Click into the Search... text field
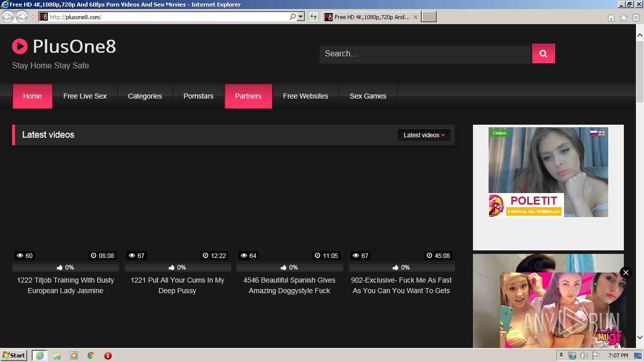This screenshot has height=362, width=644. 425,54
